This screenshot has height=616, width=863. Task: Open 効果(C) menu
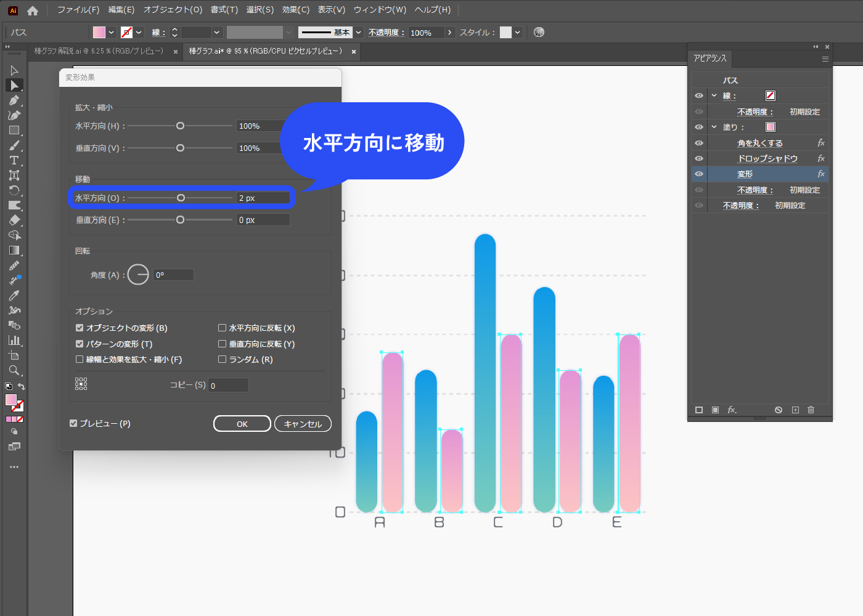coord(296,10)
